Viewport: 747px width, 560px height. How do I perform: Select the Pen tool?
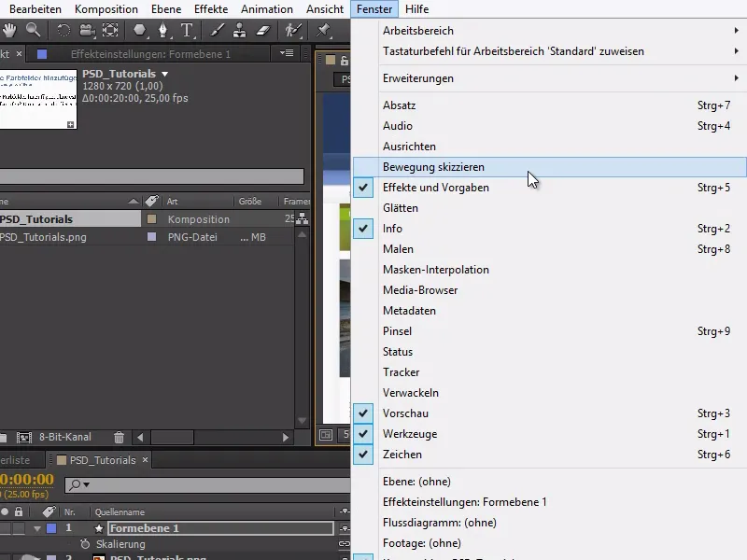[163, 30]
